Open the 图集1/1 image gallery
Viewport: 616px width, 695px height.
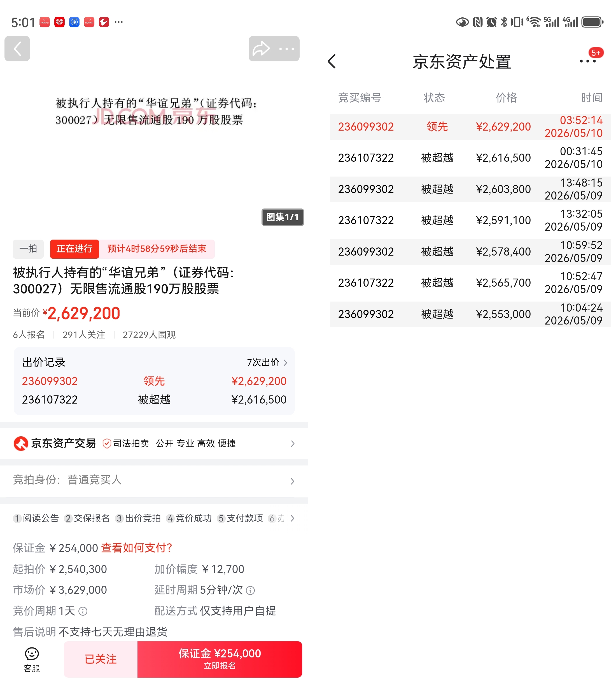[282, 217]
